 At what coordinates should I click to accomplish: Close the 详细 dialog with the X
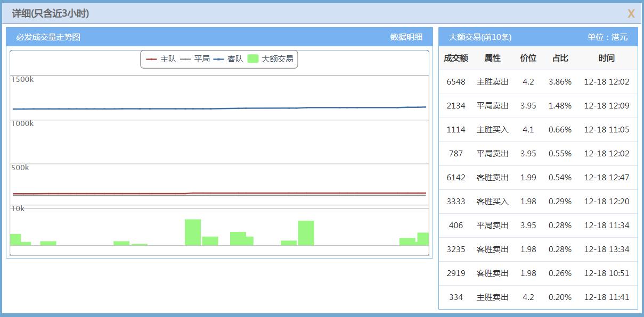(631, 14)
